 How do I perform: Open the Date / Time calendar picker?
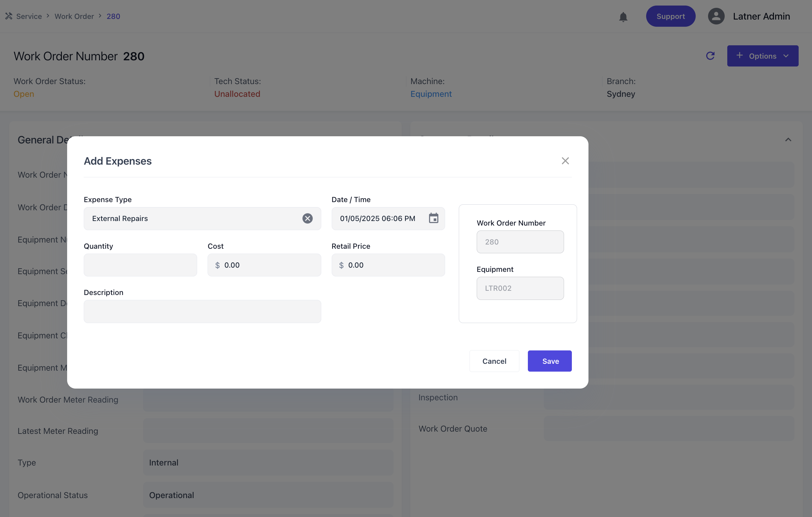433,218
